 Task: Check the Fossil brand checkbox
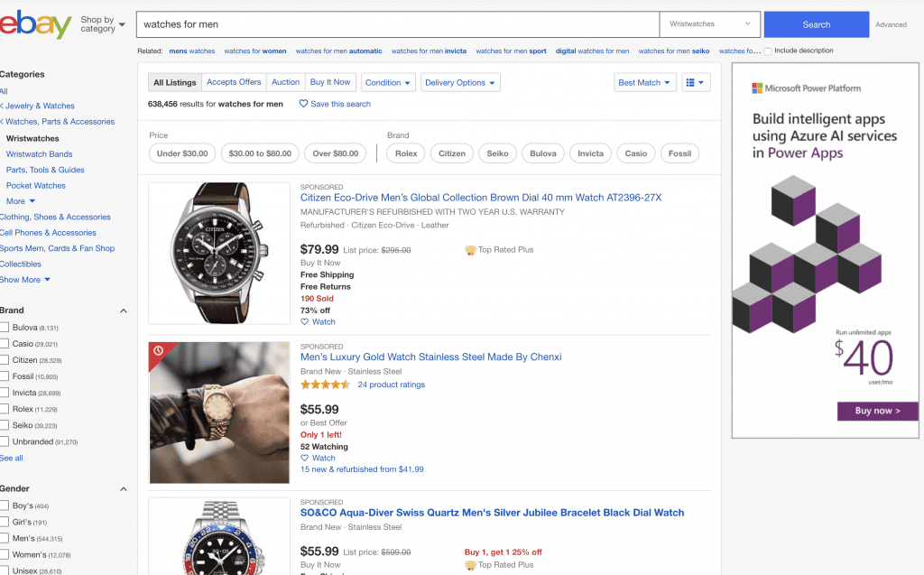point(5,376)
